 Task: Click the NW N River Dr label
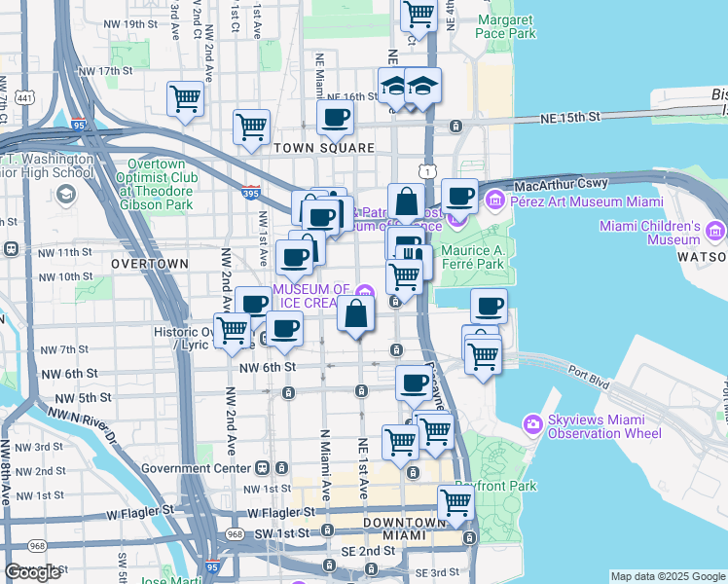[x=81, y=425]
